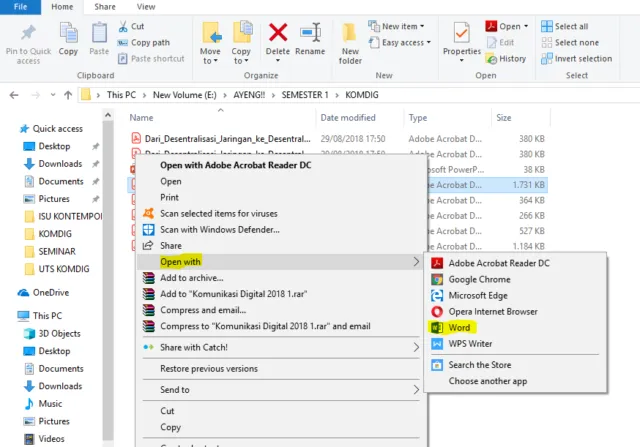Click Edit in the ribbon
Screen dimensions: 640x447
coord(500,42)
